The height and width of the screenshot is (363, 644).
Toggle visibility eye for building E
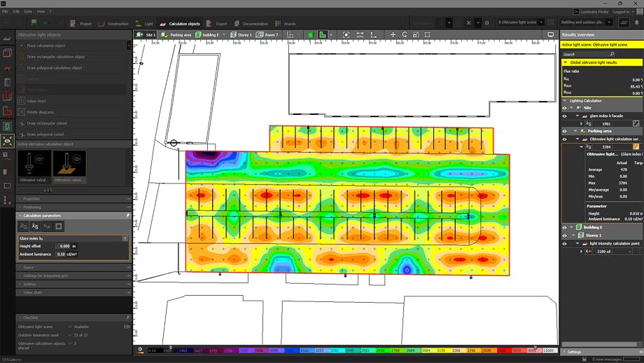click(565, 227)
